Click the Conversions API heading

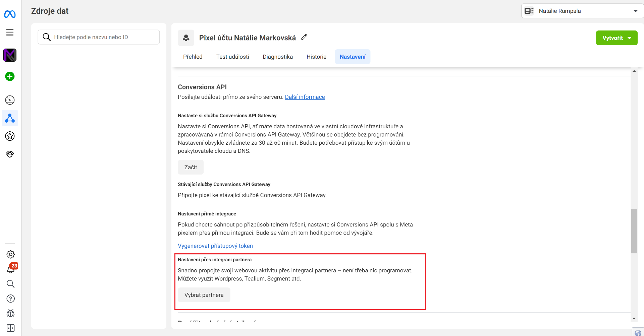pos(202,87)
